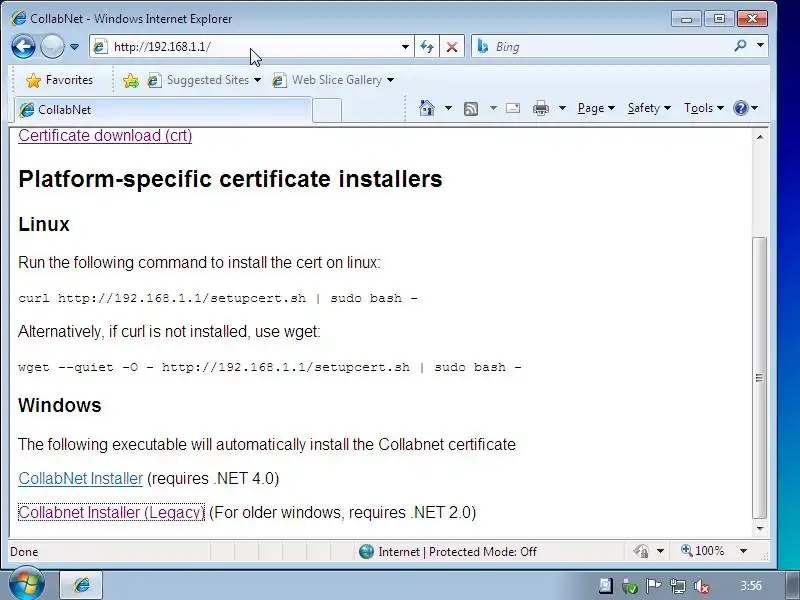Viewport: 800px width, 600px height.
Task: Expand the Print options dropdown arrow
Action: pyautogui.click(x=562, y=108)
